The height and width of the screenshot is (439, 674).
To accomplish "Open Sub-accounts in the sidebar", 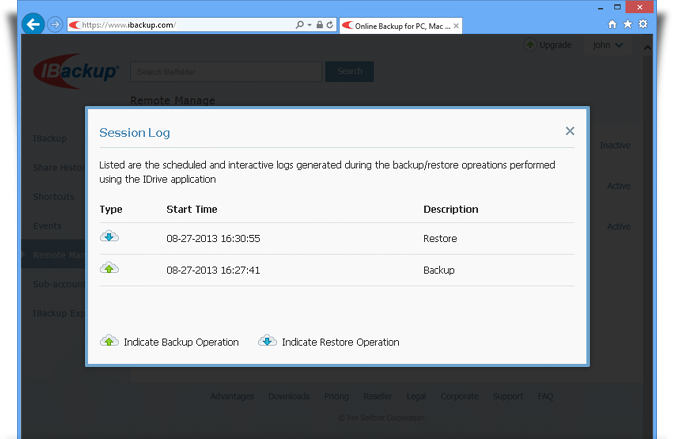I will (59, 284).
